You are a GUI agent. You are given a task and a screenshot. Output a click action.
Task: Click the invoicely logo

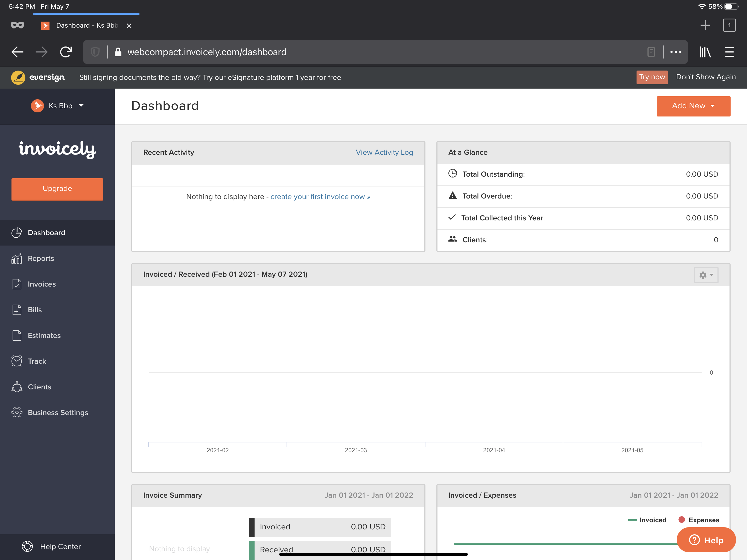tap(57, 150)
